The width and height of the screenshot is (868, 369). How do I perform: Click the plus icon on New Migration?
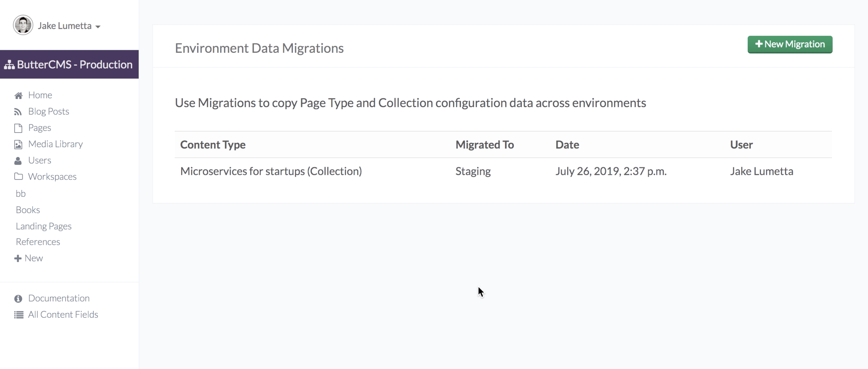759,44
